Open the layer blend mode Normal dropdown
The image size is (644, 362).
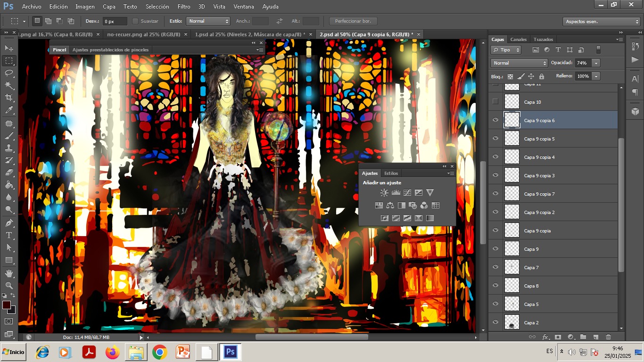click(x=519, y=63)
